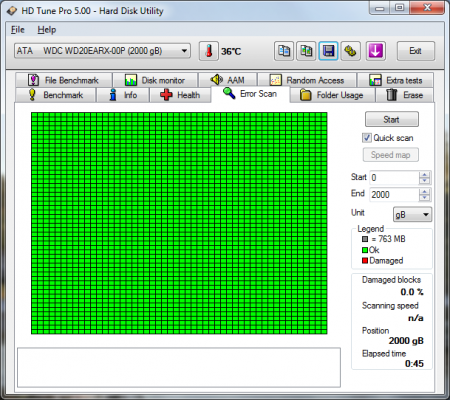Open the Info tab
The height and width of the screenshot is (400, 450).
pyautogui.click(x=123, y=95)
